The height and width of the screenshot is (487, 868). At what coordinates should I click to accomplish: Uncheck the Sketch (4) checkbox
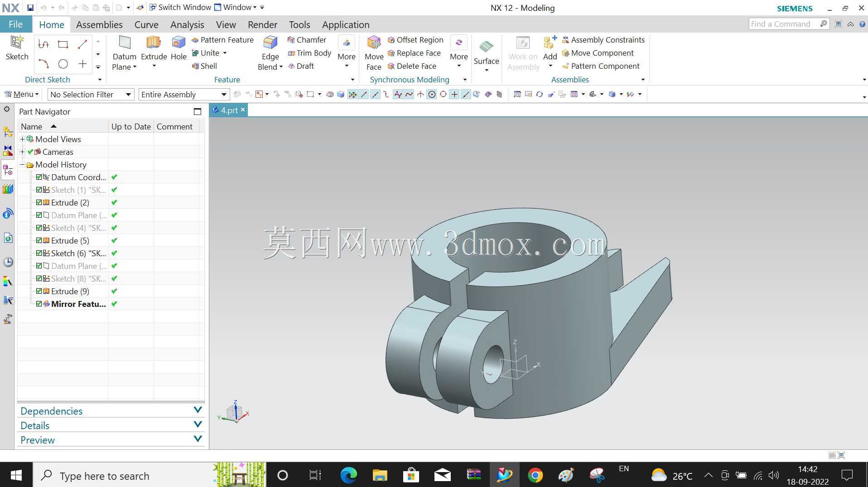(x=39, y=228)
